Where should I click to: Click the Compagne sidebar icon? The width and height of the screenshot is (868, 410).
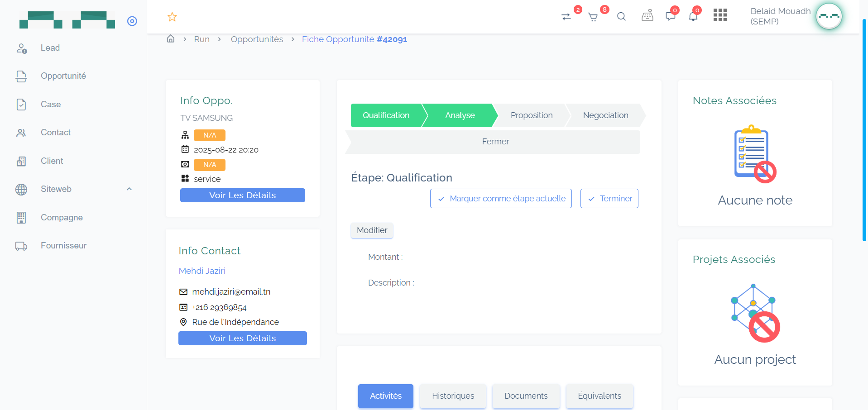[x=21, y=218]
